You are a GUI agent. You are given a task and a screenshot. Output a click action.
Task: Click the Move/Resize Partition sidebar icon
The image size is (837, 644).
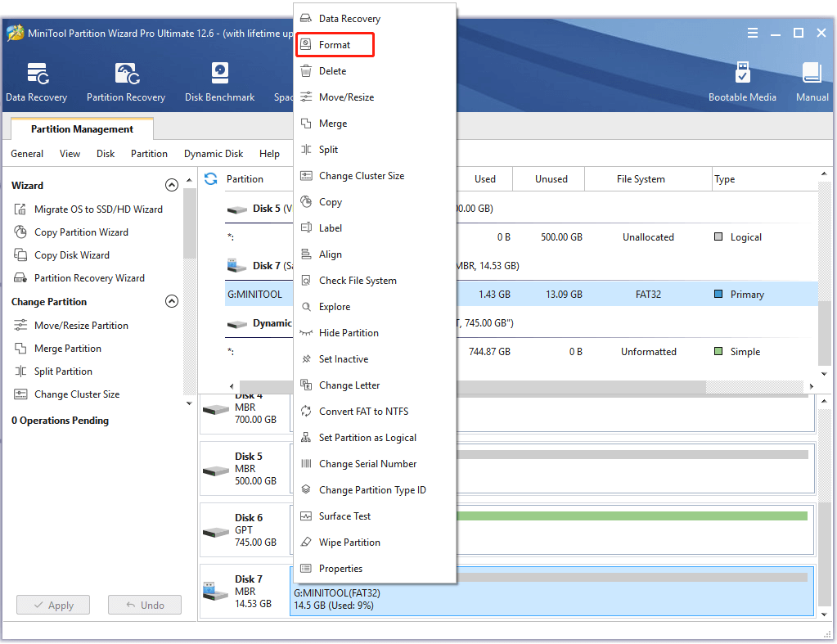tap(20, 325)
